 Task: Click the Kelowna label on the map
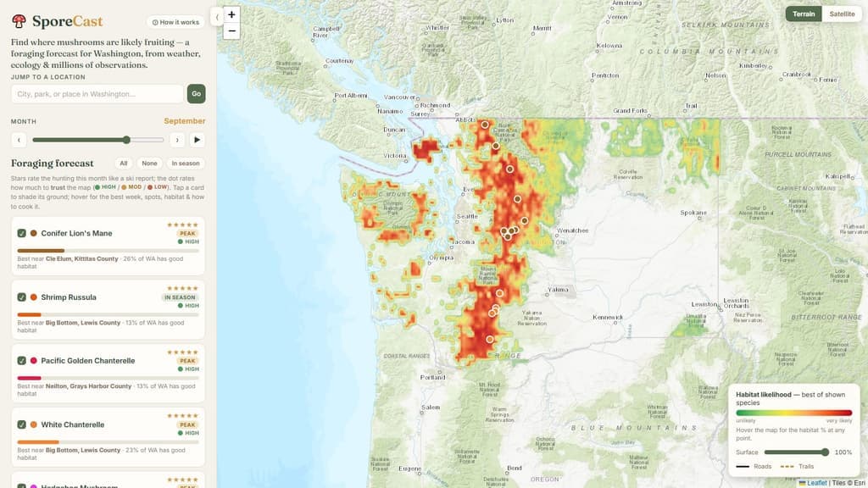point(609,46)
